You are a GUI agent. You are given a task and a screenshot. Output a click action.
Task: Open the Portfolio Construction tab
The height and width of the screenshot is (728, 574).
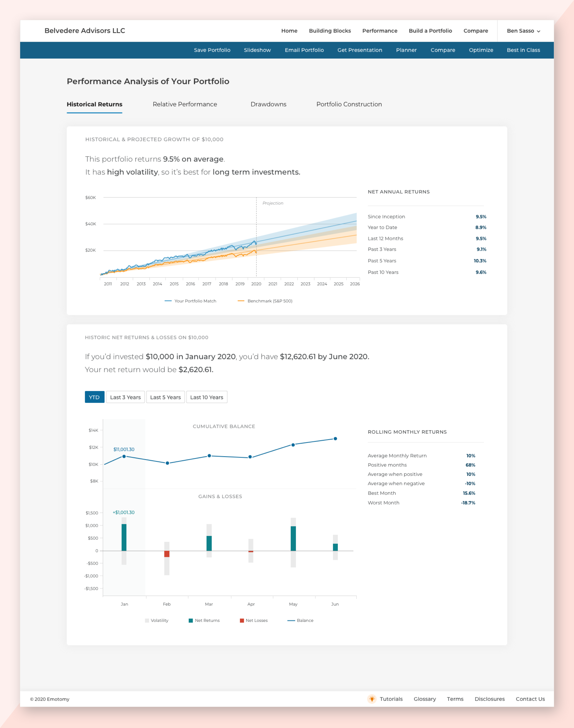point(349,104)
